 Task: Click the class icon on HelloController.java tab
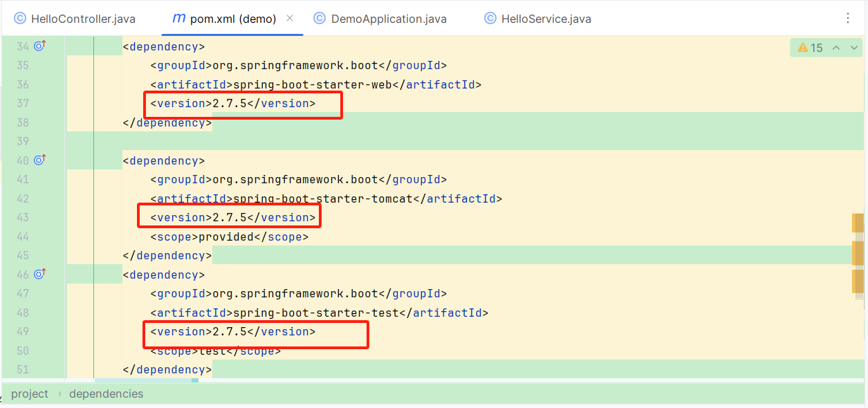(x=21, y=19)
